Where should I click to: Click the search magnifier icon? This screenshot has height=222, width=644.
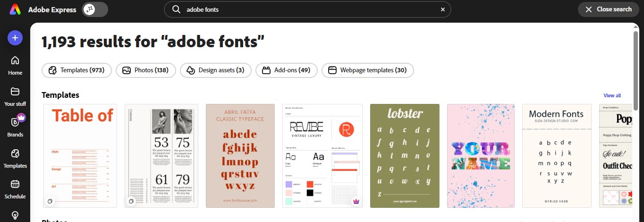point(177,9)
